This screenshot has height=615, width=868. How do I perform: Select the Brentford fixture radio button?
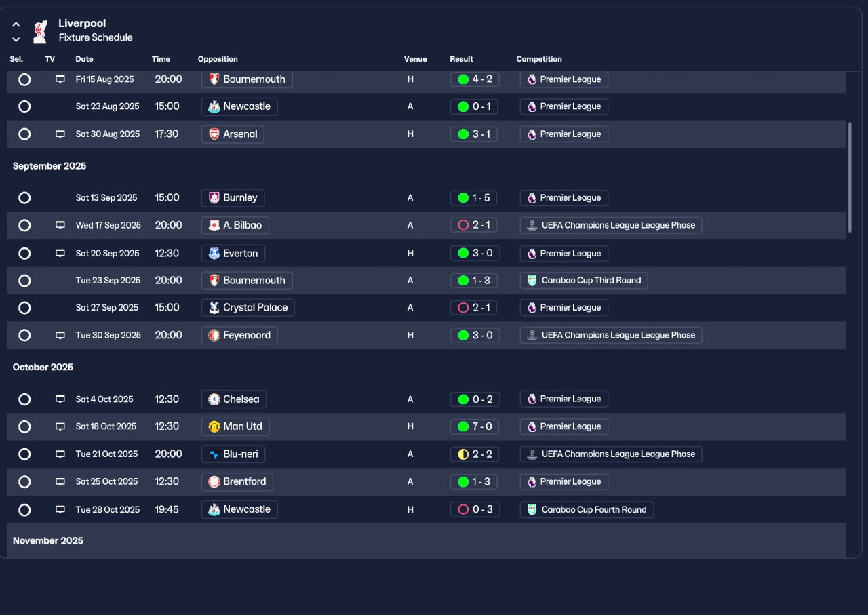pos(24,481)
